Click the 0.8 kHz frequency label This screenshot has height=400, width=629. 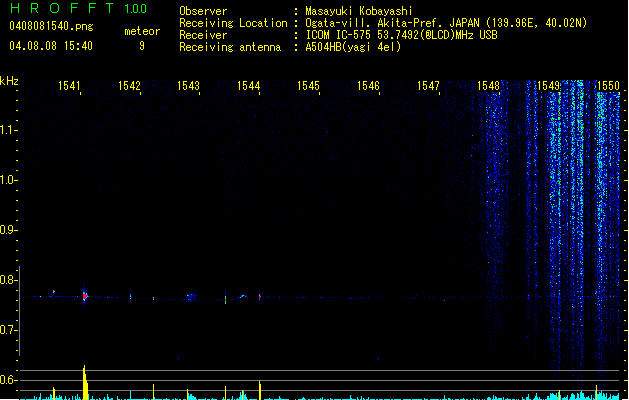pyautogui.click(x=8, y=280)
